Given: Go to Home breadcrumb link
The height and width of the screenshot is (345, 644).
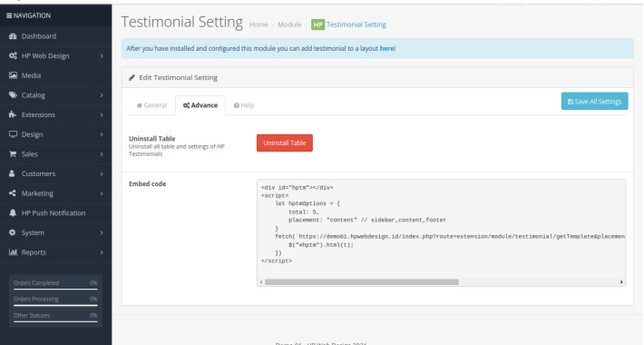Looking at the screenshot, I should 259,25.
